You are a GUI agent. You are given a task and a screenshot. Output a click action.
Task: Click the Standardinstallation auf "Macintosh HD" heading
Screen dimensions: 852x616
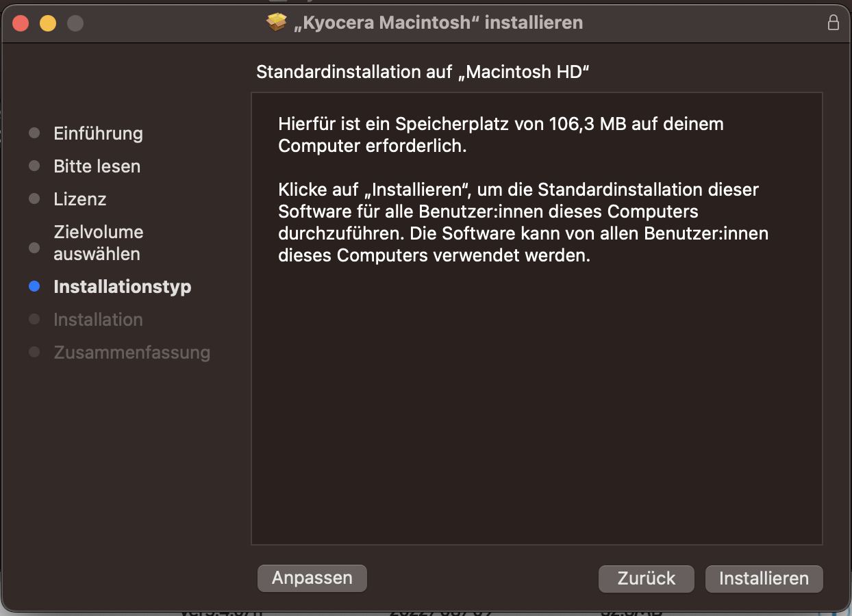(423, 72)
